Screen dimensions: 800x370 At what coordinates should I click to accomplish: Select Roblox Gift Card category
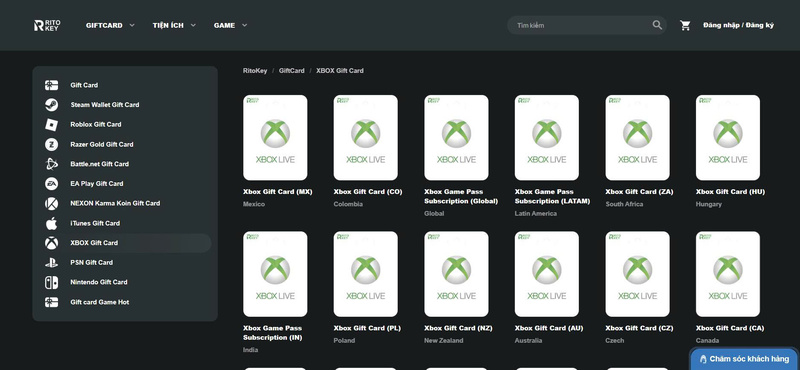click(x=96, y=125)
